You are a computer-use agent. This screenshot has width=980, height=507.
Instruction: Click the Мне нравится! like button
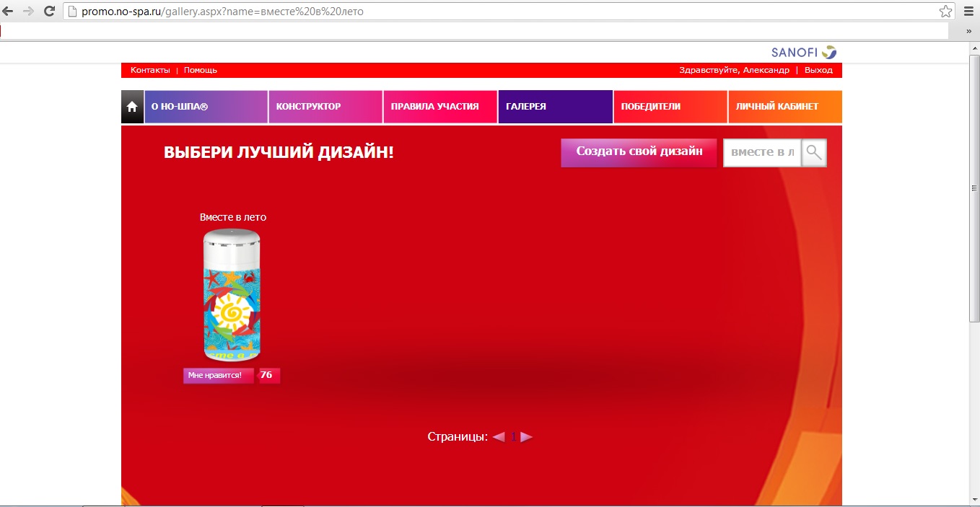coord(218,375)
